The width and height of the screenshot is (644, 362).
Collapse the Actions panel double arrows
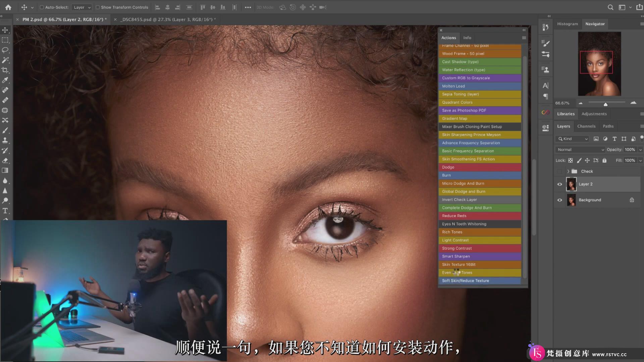(524, 30)
